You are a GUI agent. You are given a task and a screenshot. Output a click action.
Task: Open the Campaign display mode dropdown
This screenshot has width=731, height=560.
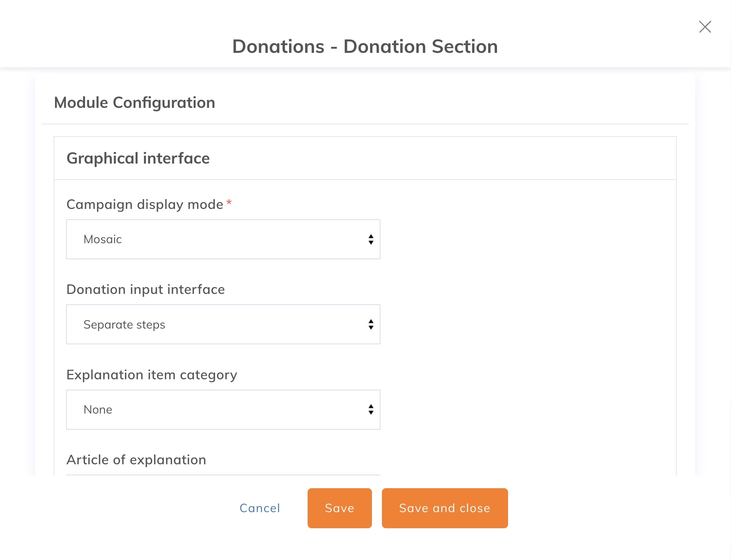[223, 239]
